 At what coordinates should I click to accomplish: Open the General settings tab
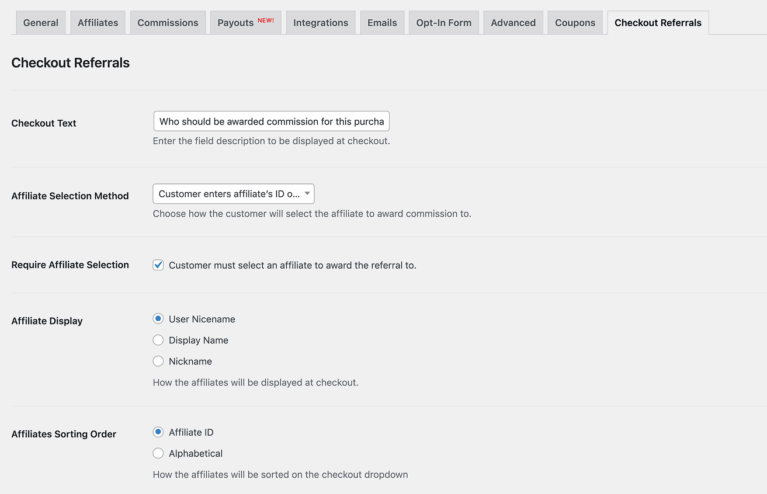click(x=39, y=23)
